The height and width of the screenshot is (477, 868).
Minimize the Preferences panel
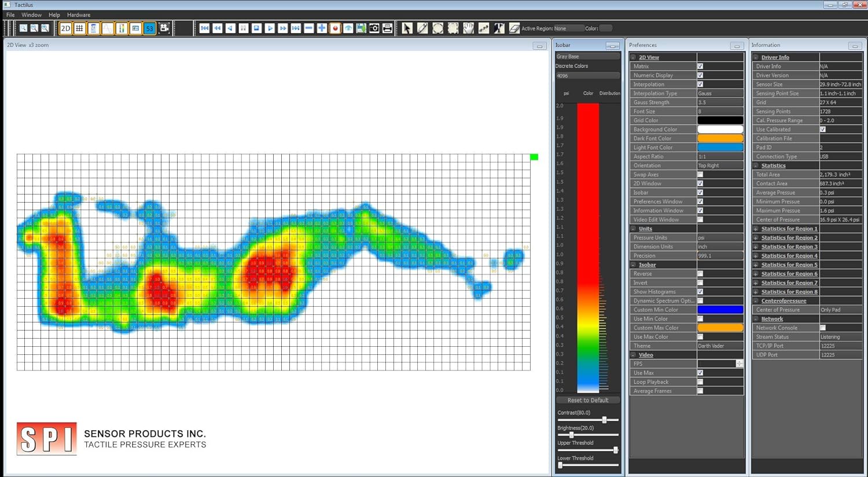click(736, 46)
